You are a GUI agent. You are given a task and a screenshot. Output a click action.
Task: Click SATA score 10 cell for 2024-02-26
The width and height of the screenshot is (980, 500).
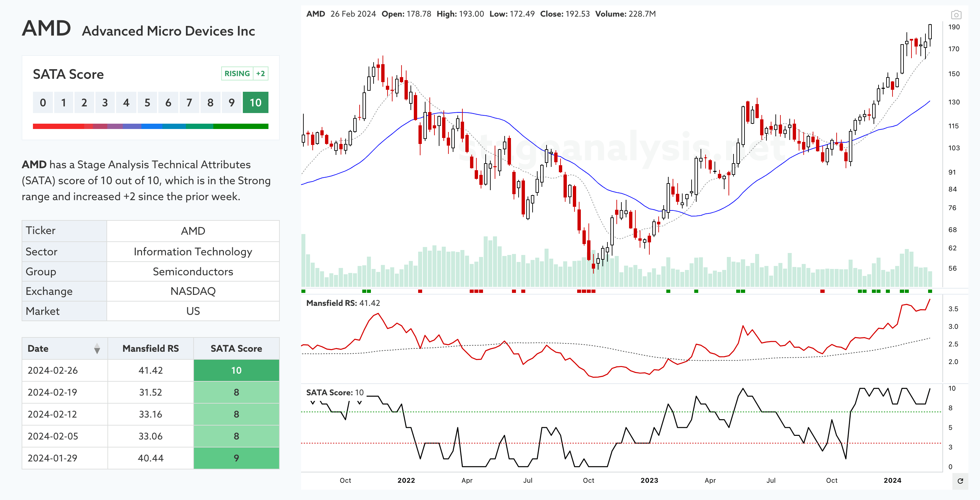click(236, 370)
